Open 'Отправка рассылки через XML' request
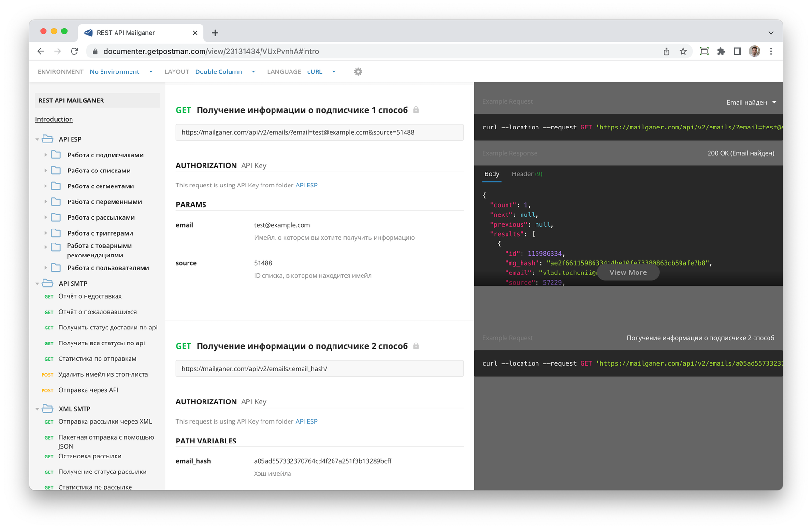 pyautogui.click(x=105, y=422)
